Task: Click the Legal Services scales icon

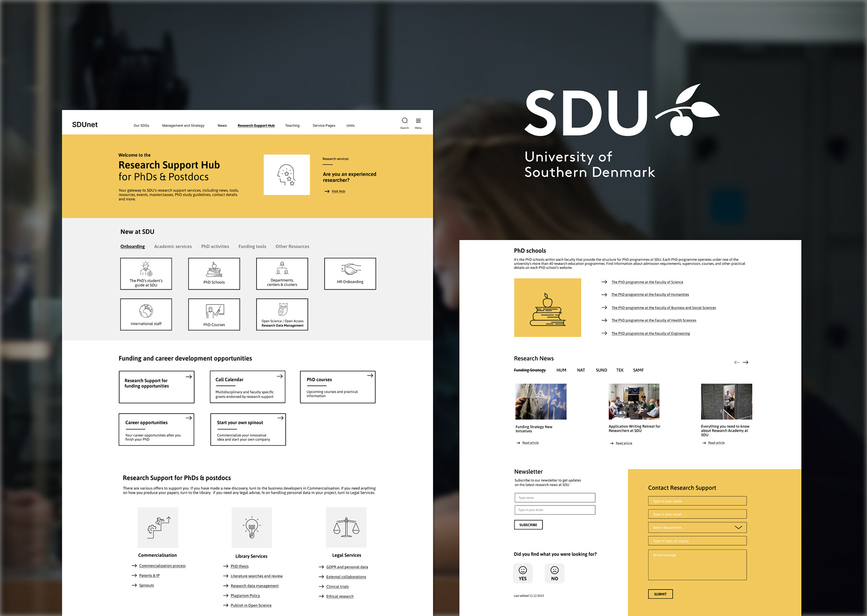Action: point(346,527)
